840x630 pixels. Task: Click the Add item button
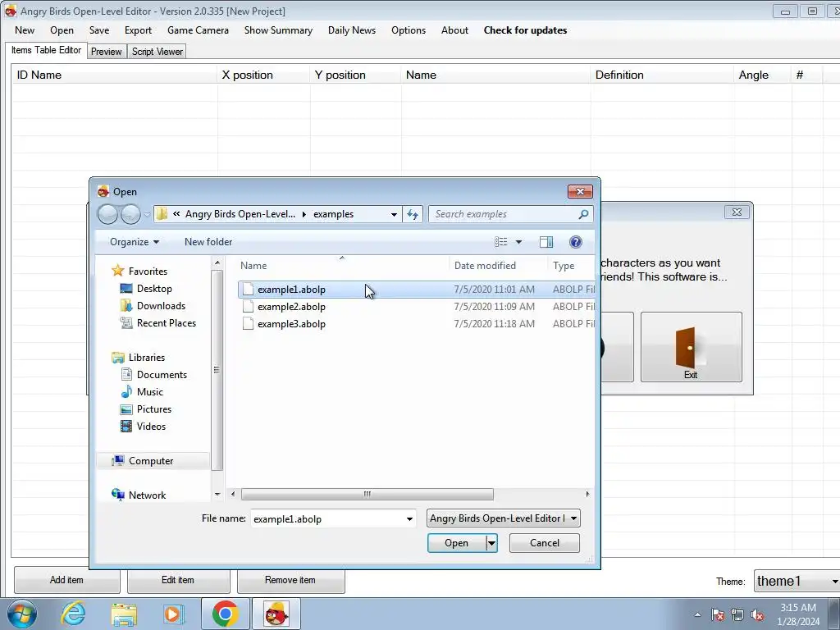coord(67,580)
